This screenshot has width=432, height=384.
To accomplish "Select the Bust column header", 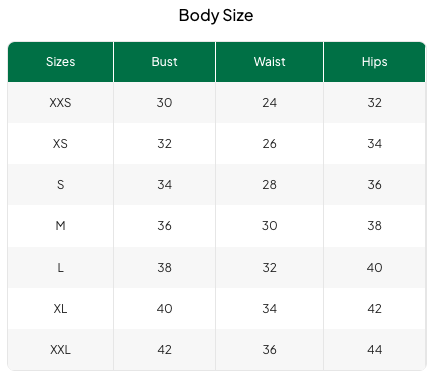I will 164,62.
